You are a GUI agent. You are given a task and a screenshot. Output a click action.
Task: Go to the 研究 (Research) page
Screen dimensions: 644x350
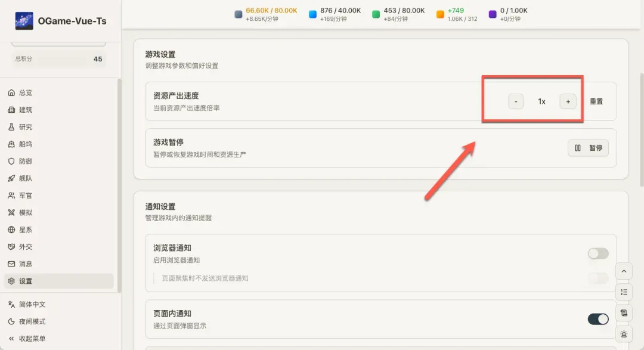pyautogui.click(x=25, y=127)
